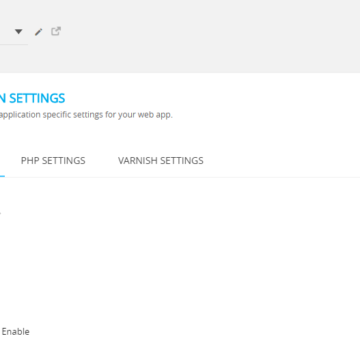The width and height of the screenshot is (360, 360).
Task: Edit the app name using the pencil tool
Action: click(39, 32)
